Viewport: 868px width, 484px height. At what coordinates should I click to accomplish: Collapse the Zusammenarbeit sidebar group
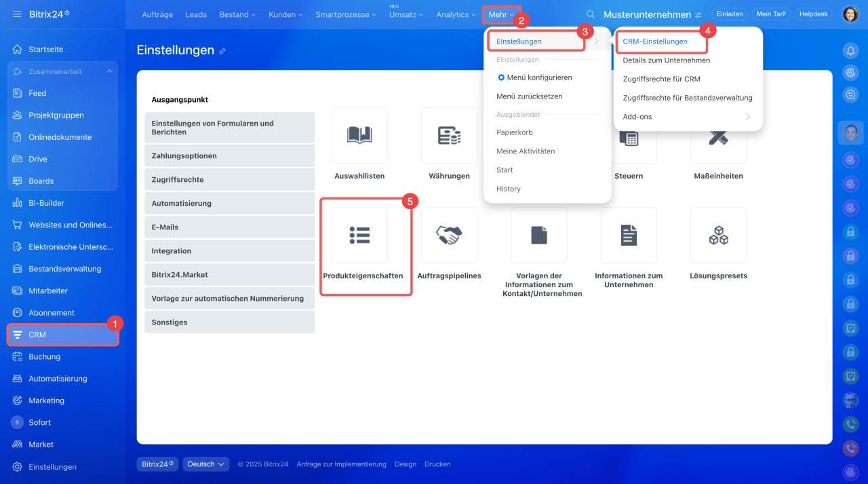[109, 71]
